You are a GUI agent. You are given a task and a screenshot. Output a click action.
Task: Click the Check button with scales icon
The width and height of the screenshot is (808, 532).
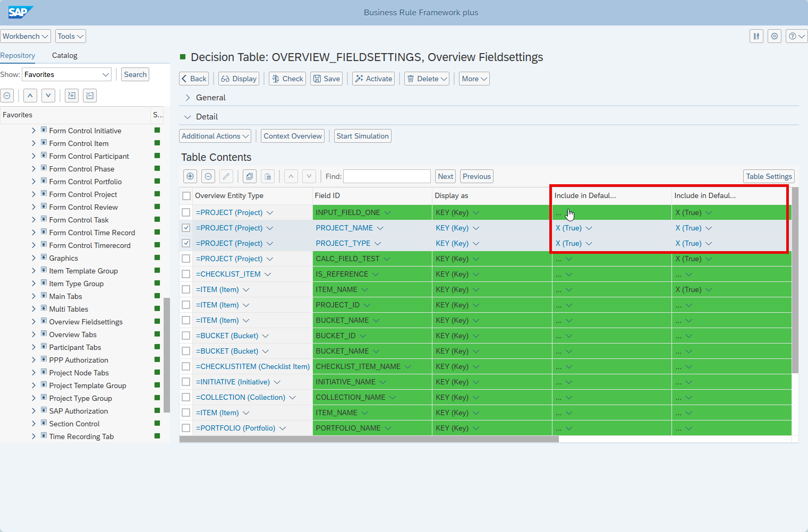coord(287,79)
